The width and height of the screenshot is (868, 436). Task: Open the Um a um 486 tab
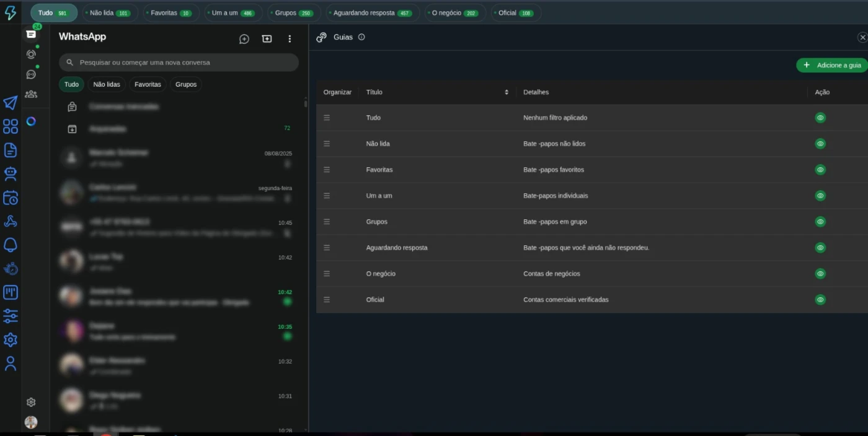pyautogui.click(x=233, y=13)
